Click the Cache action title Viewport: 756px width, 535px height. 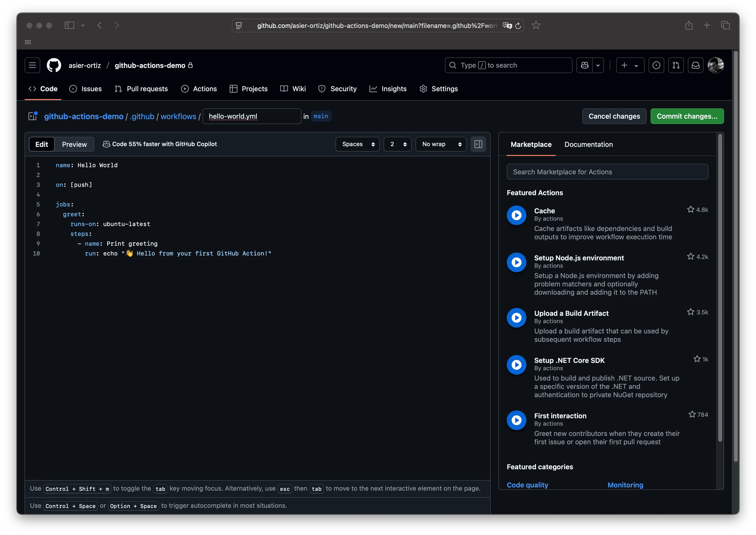(x=544, y=211)
